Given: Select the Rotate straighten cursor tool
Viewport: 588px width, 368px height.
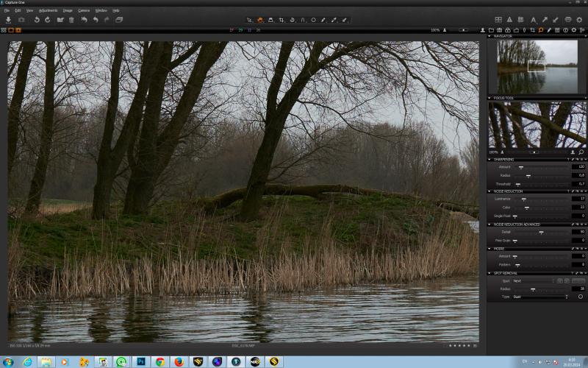Looking at the screenshot, I should 292,21.
